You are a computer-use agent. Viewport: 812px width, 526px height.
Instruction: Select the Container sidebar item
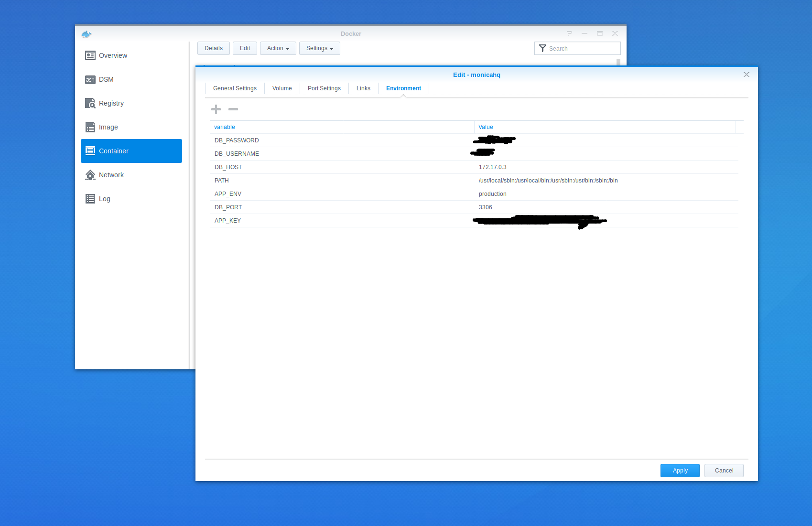[x=131, y=151]
